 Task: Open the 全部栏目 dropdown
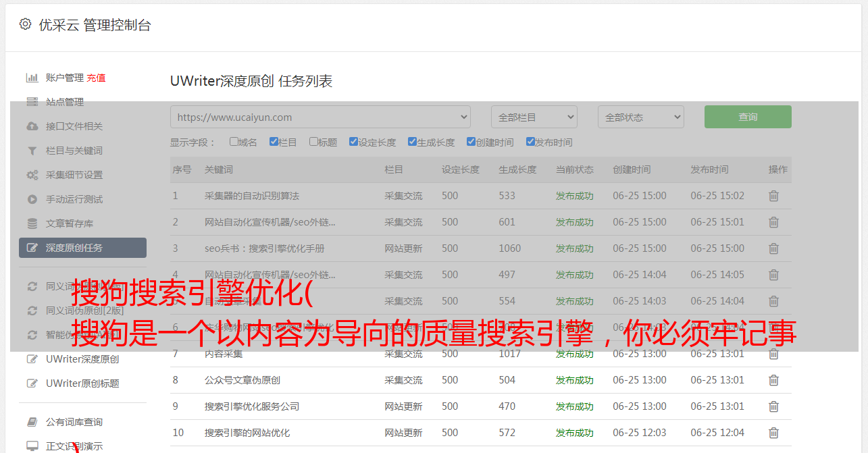tap(534, 117)
